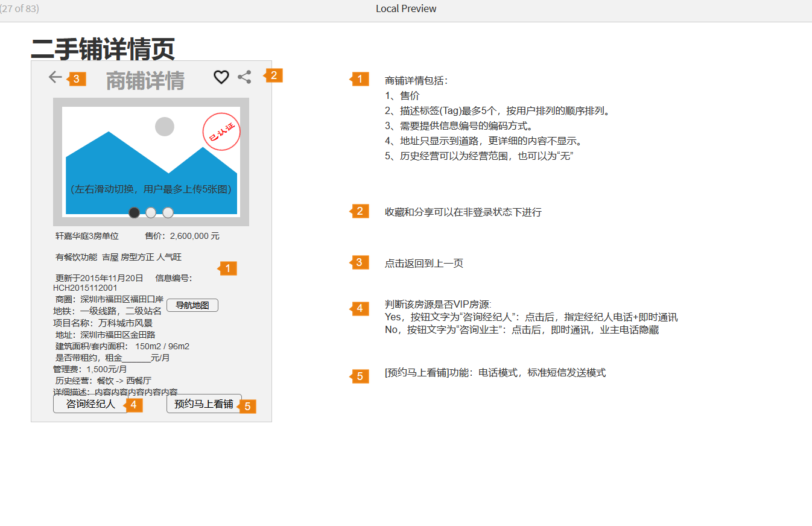Click the 详细描述 content line
This screenshot has width=812, height=526.
point(115,392)
